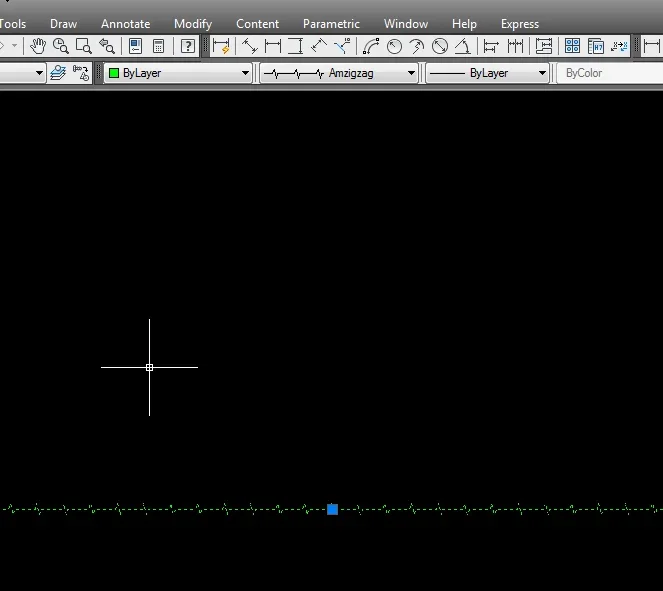Click the question mark Help icon
Screen dimensions: 663x591
pos(188,46)
